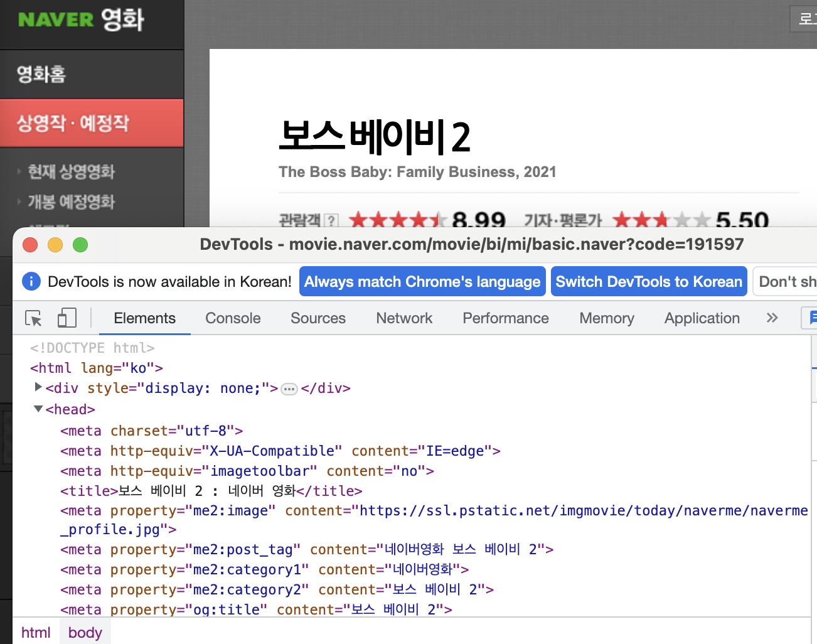Select the inspect element picker icon
The width and height of the screenshot is (817, 644).
33,318
